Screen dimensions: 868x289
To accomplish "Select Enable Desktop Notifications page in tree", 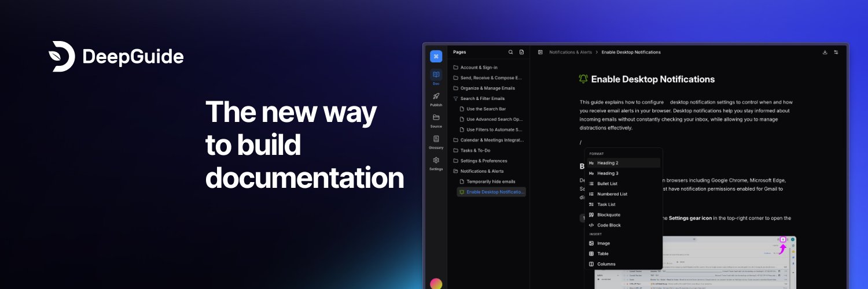I will pyautogui.click(x=491, y=192).
